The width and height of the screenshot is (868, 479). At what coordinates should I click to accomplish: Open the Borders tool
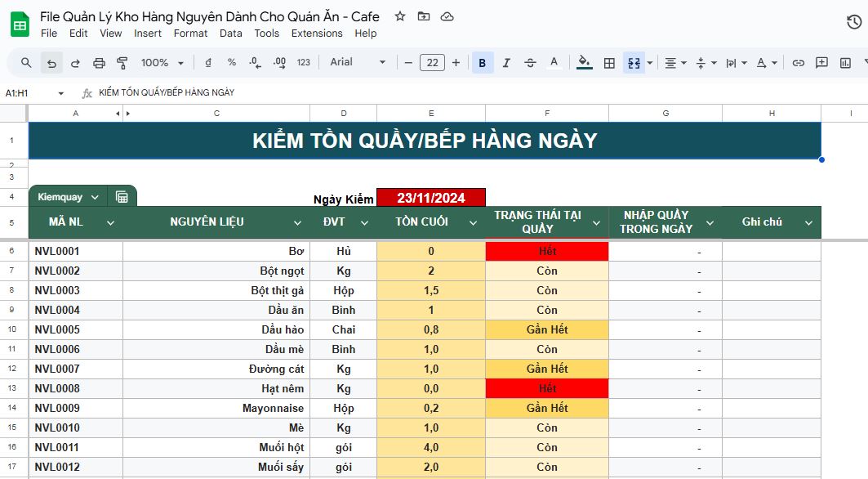609,63
